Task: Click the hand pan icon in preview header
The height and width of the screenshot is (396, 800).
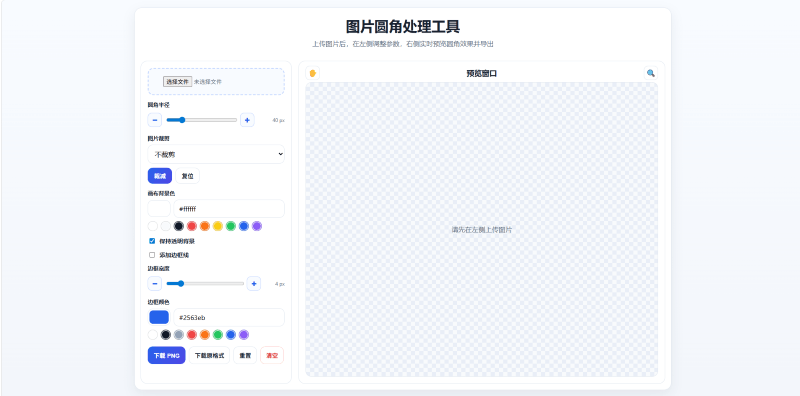Action: pyautogui.click(x=313, y=73)
